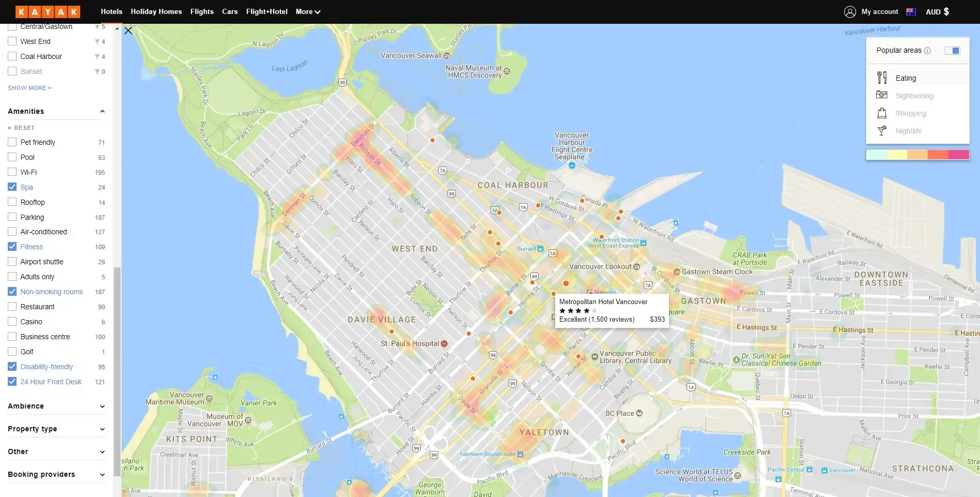Reset amenities with the RESET link

(x=21, y=128)
